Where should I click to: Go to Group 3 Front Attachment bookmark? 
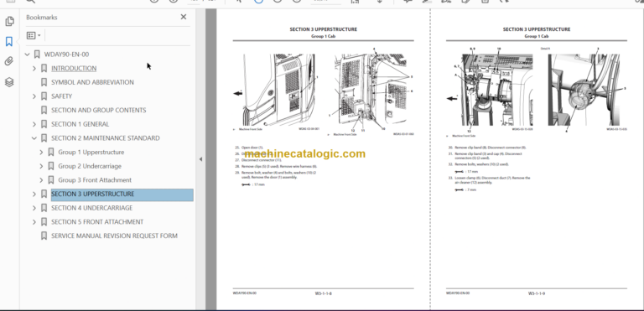click(x=95, y=180)
